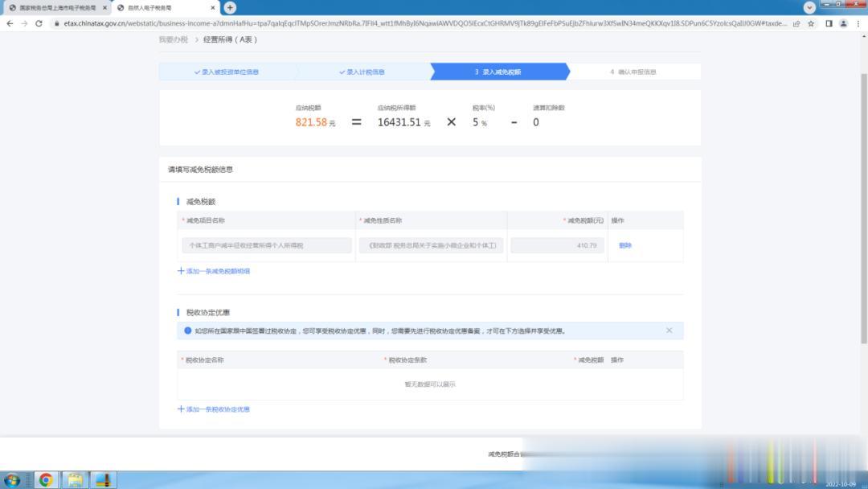Click 添加一条减免税额明细 link
868x489 pixels.
coord(218,271)
